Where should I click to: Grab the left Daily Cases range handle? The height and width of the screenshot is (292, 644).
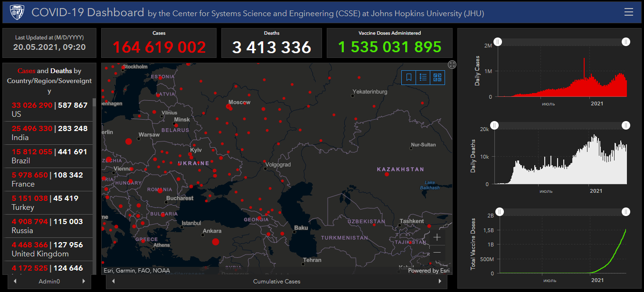click(x=497, y=42)
